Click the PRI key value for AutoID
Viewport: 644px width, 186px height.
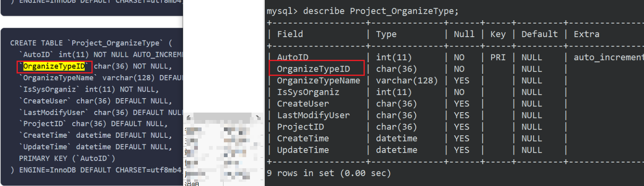pos(498,57)
